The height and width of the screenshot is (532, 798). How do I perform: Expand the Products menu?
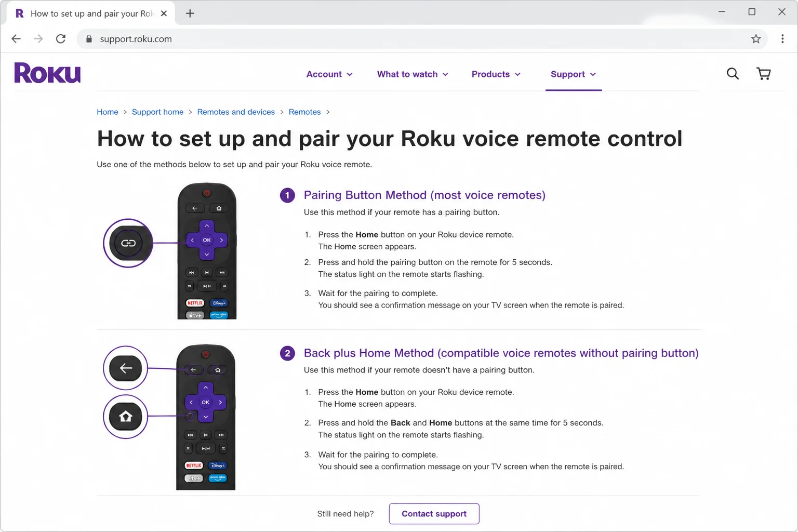click(496, 74)
